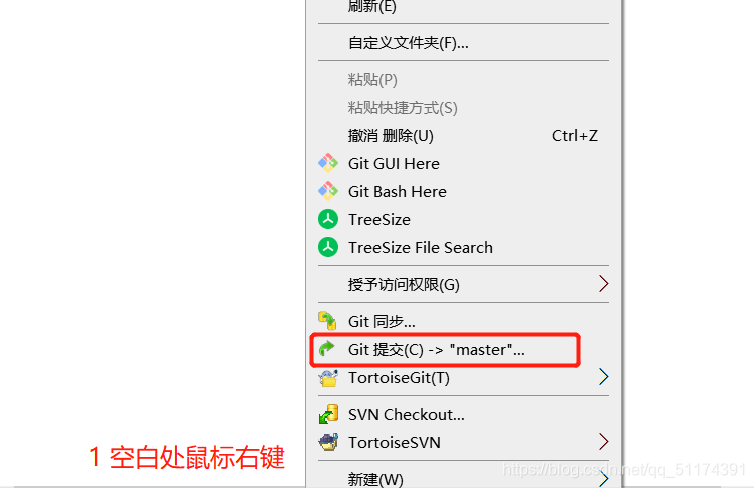Screen dimensions: 754x488
Task: Click the Git Bash Here icon
Action: point(328,191)
